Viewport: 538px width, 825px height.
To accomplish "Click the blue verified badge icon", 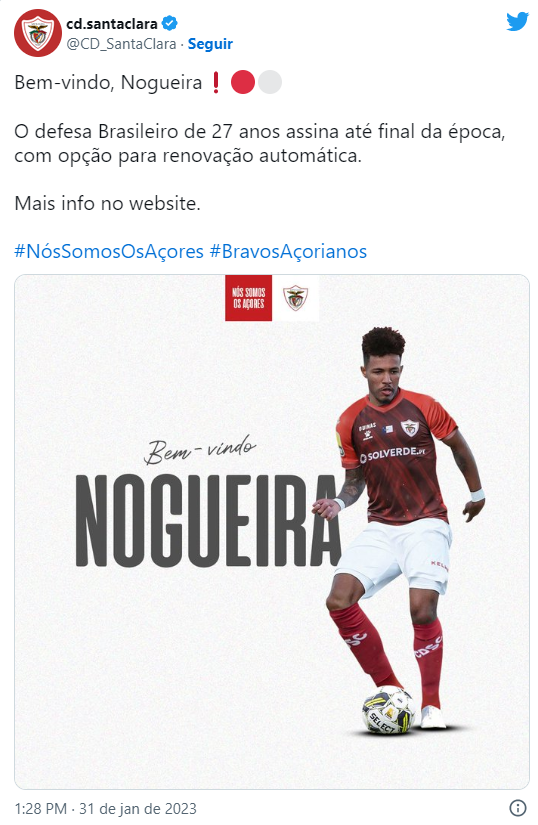I will click(169, 24).
